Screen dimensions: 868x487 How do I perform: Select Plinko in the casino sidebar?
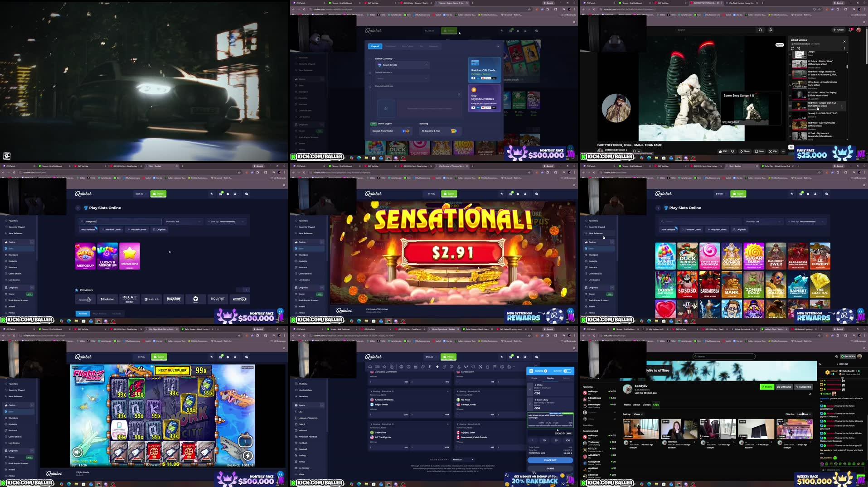pyautogui.click(x=13, y=313)
